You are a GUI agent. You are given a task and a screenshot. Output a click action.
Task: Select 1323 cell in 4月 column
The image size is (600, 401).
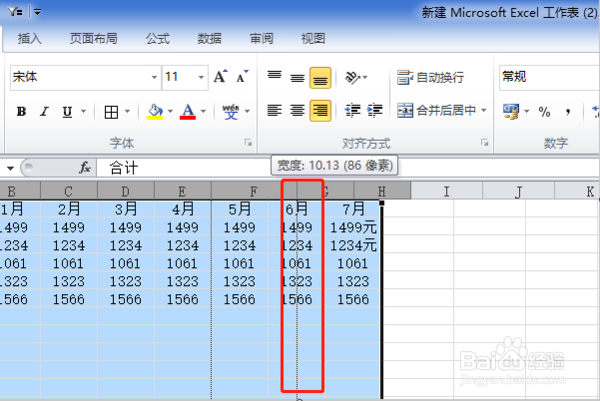pos(183,281)
